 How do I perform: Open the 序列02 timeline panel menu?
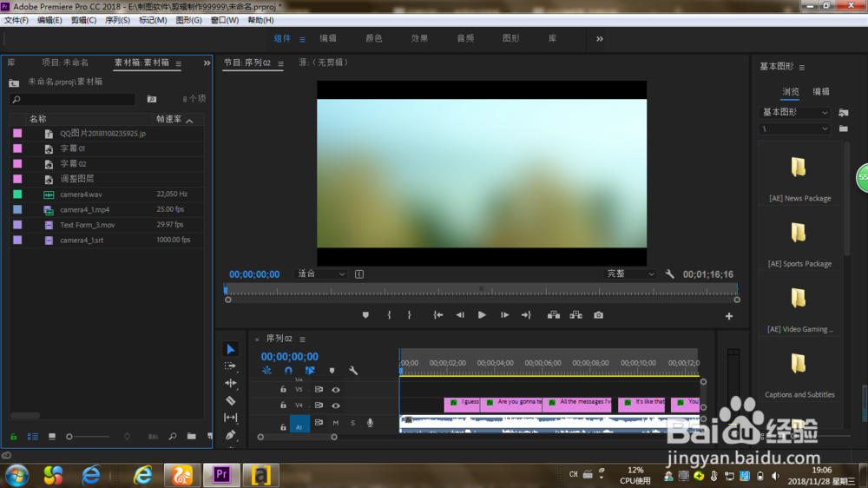coord(302,339)
